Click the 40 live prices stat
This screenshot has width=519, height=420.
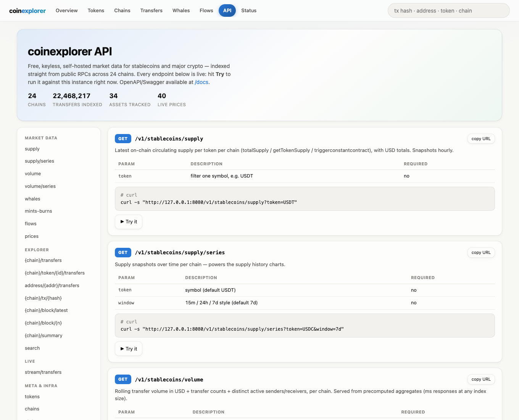[x=172, y=100]
